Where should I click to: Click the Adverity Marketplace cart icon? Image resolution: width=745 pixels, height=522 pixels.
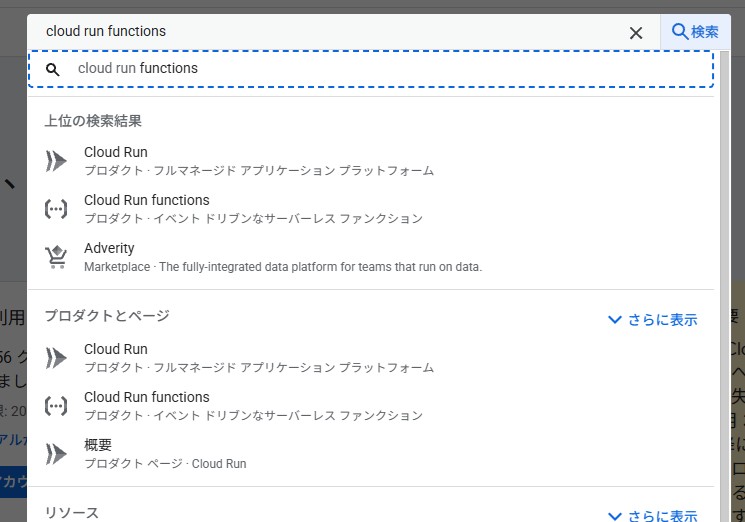57,257
